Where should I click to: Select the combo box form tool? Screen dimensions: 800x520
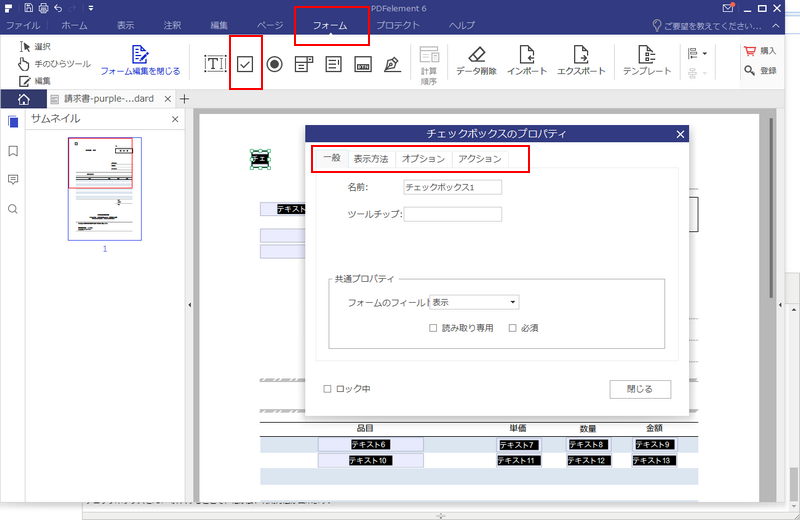(304, 64)
